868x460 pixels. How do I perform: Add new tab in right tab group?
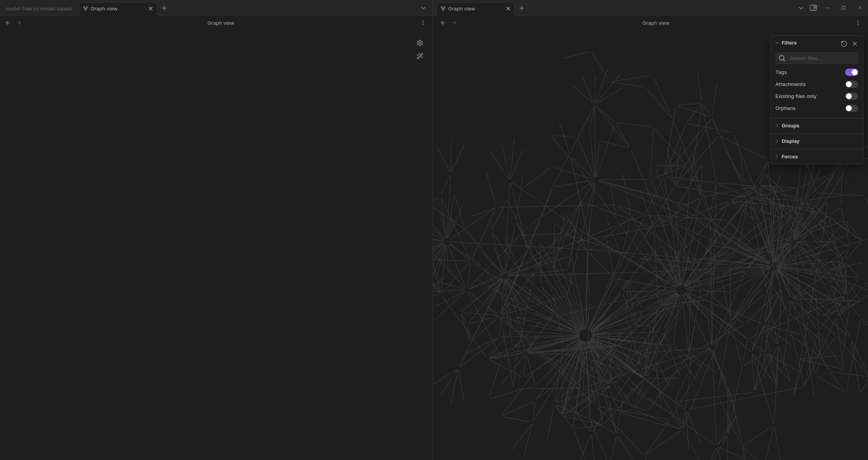coord(522,8)
